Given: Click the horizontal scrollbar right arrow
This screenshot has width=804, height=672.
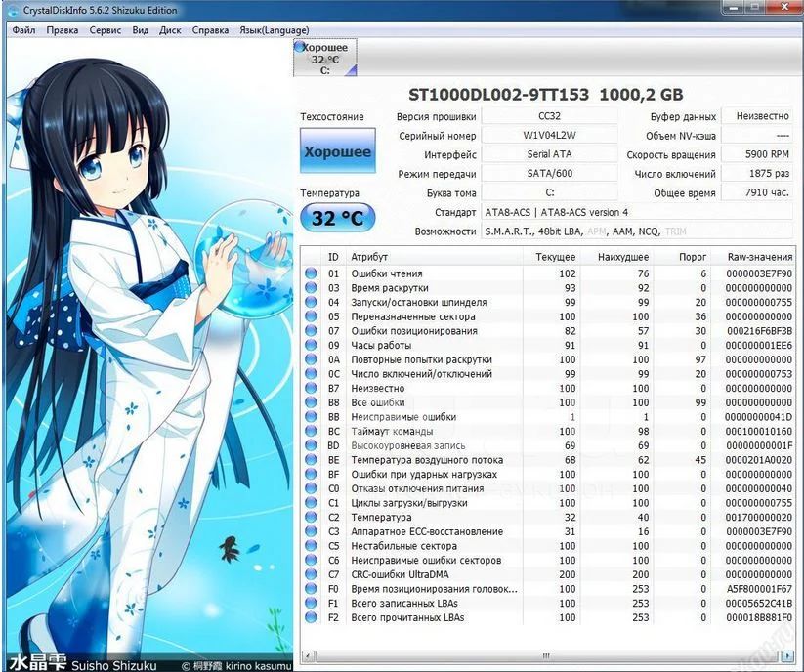Looking at the screenshot, I should click(787, 655).
